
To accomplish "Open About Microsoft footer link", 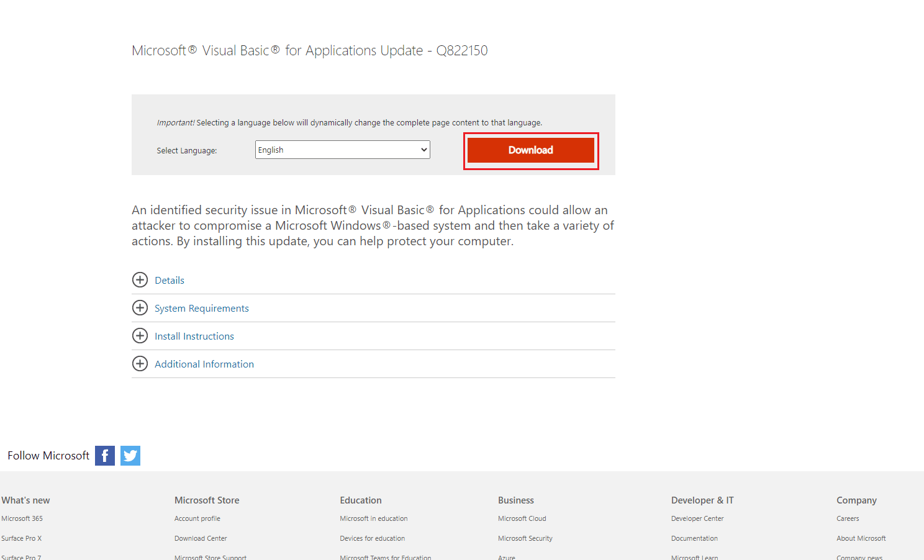I will (861, 538).
